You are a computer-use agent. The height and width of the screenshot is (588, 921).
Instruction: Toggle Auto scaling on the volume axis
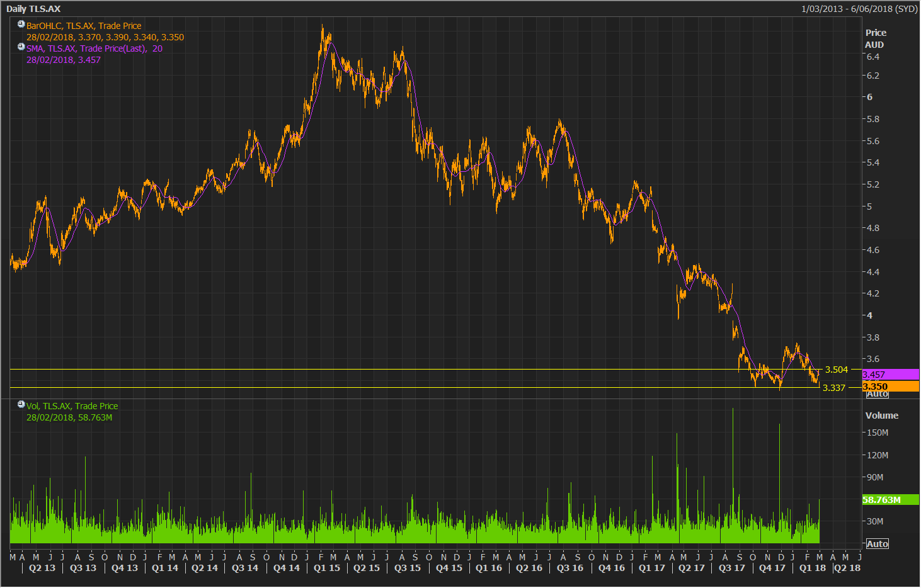pyautogui.click(x=877, y=544)
